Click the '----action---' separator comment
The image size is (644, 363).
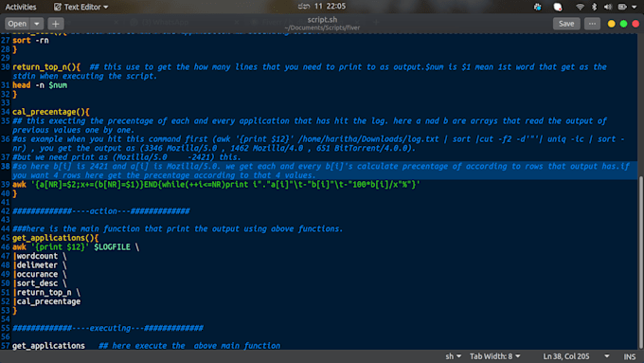click(x=101, y=211)
